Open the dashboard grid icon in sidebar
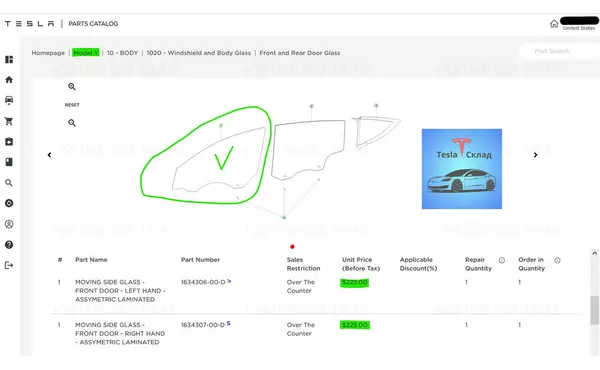The width and height of the screenshot is (600, 370). pos(9,59)
